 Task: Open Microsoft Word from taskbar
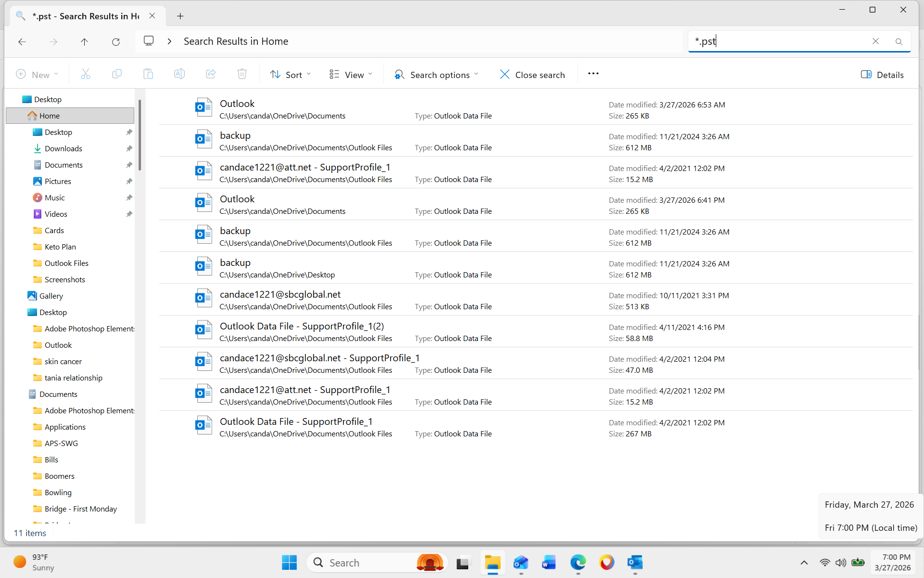pos(549,563)
